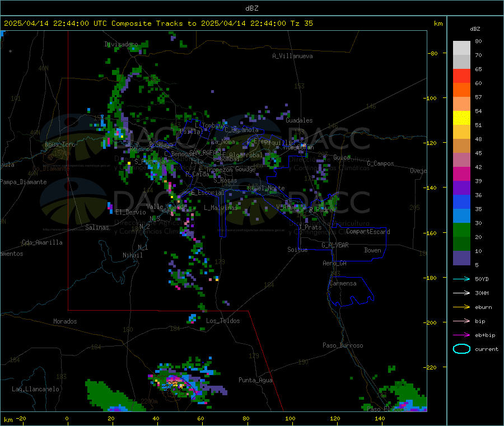Click the yellow eburn arrow in the legend

pyautogui.click(x=461, y=307)
